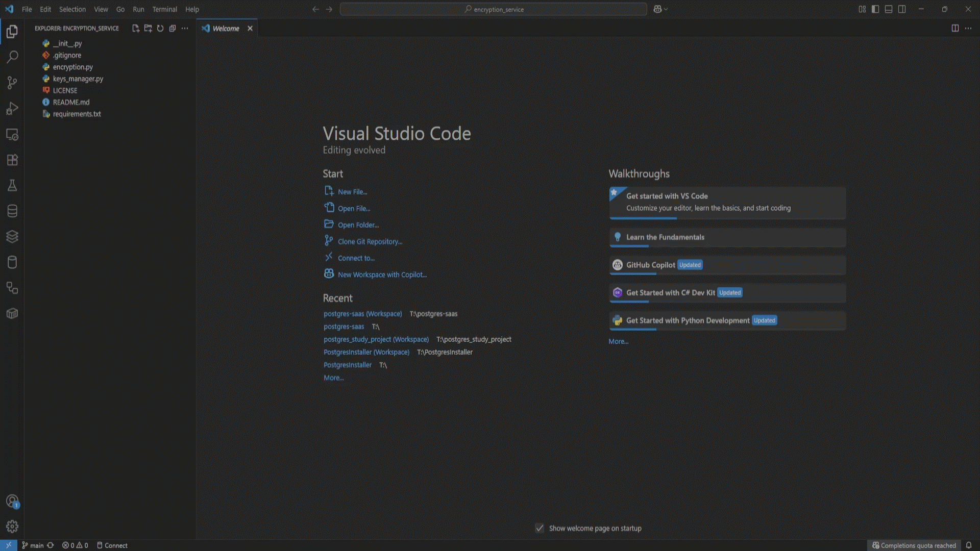Open the Edit menu

point(45,9)
